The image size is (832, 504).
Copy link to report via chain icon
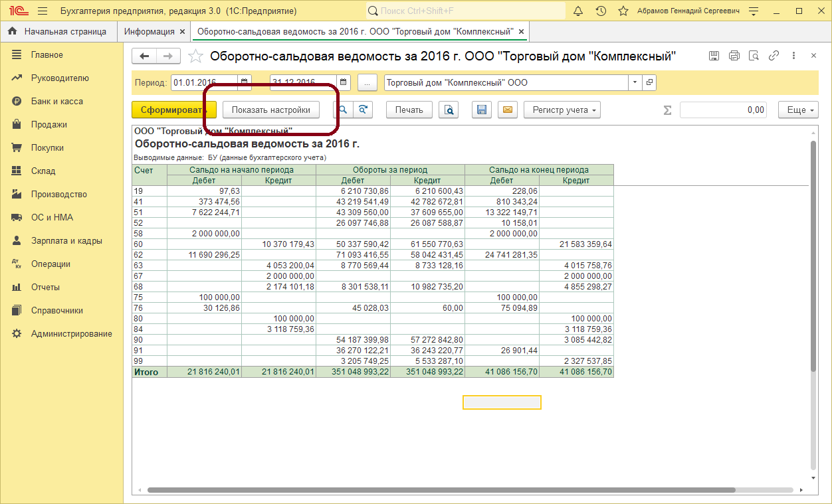pyautogui.click(x=774, y=56)
